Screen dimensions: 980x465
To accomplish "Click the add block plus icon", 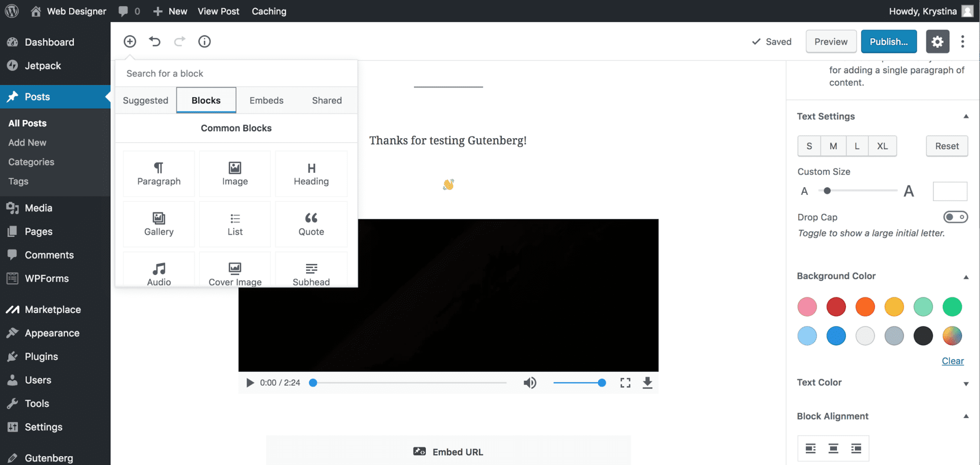I will (x=130, y=42).
